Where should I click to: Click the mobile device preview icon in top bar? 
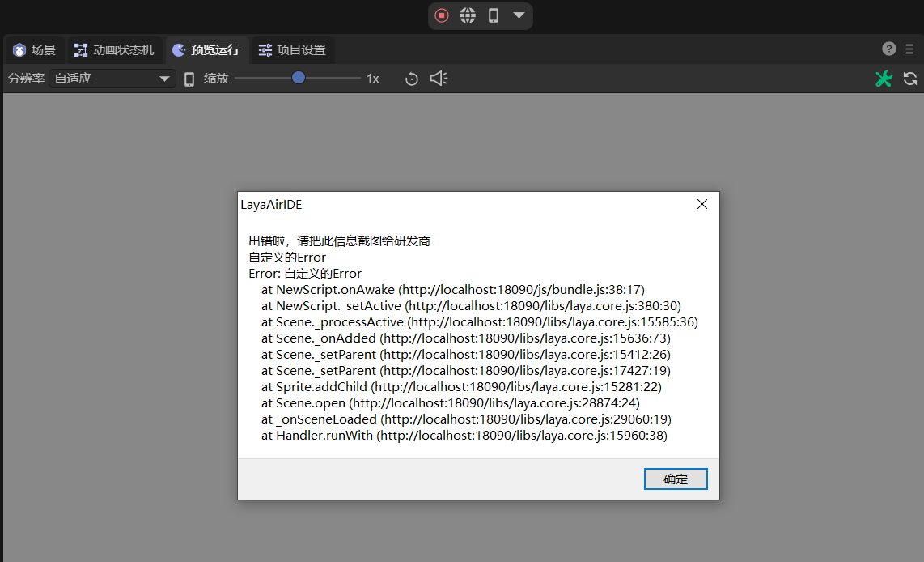click(x=493, y=15)
